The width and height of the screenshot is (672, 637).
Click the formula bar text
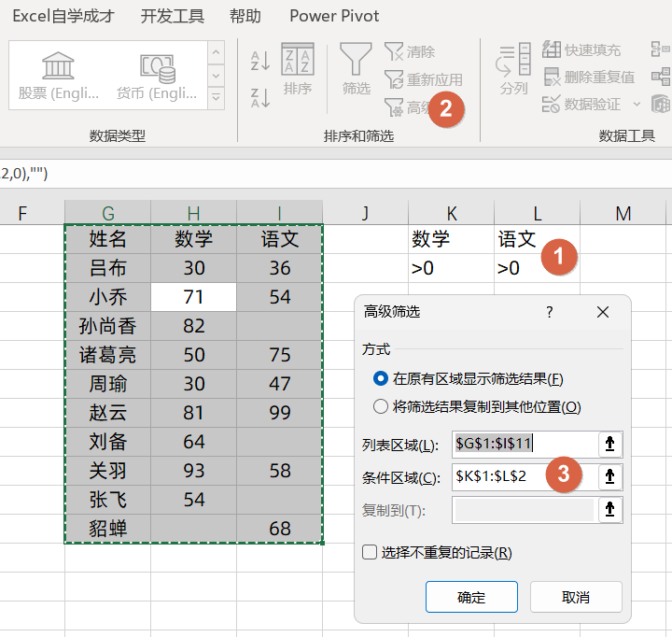(24, 174)
